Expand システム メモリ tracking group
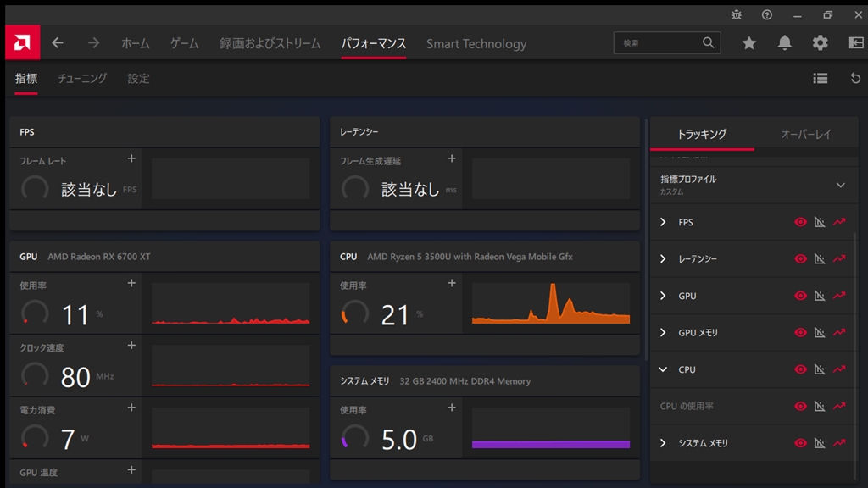The width and height of the screenshot is (868, 488). click(663, 442)
